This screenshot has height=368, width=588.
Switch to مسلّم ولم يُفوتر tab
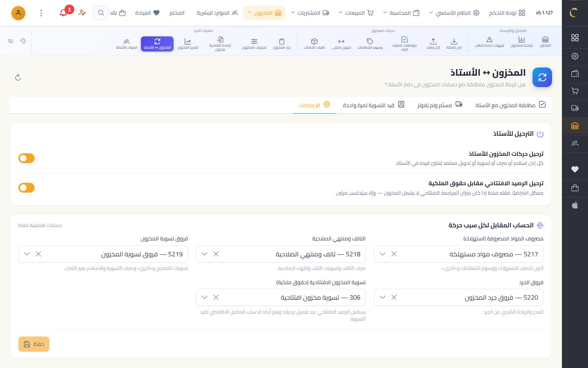440,105
